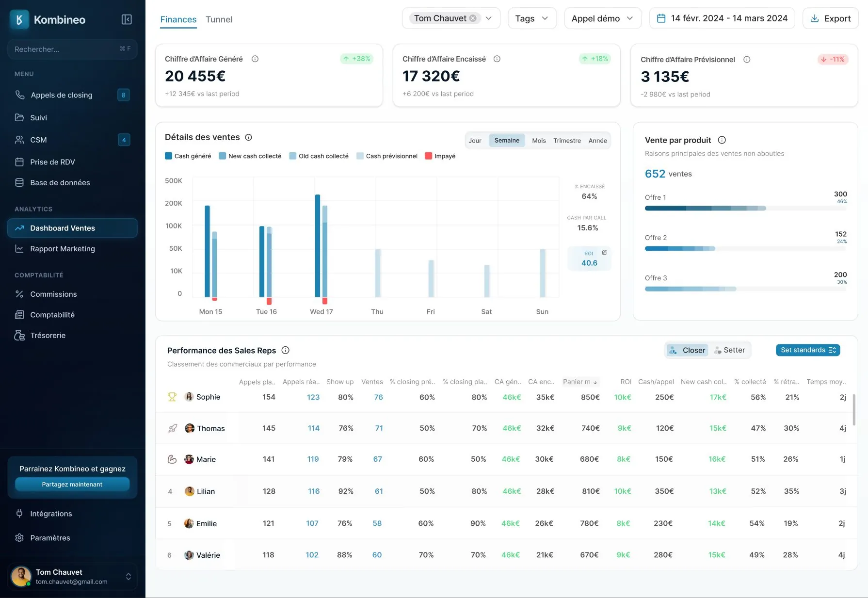Open the Suivi folder menu item

click(x=72, y=117)
